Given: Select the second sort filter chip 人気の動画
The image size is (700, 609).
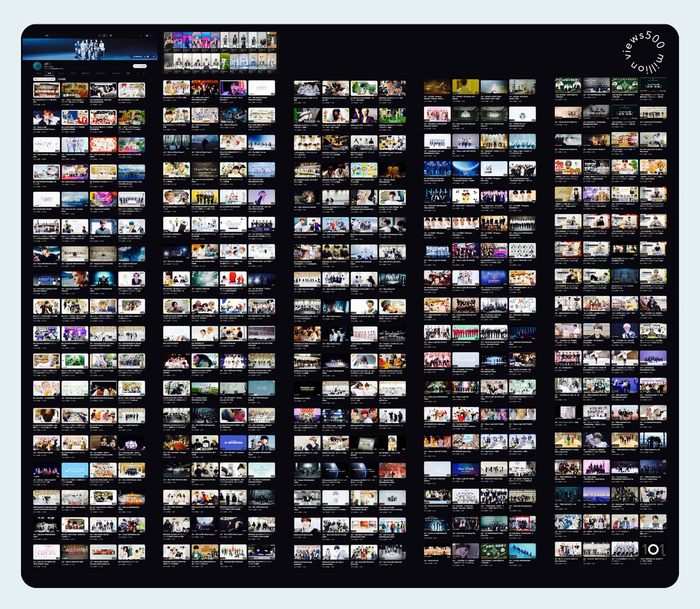Looking at the screenshot, I should pos(62,79).
